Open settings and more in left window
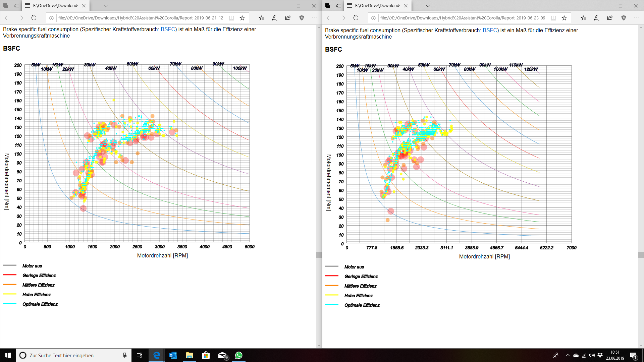Viewport: 644px width, 362px height. [x=315, y=18]
